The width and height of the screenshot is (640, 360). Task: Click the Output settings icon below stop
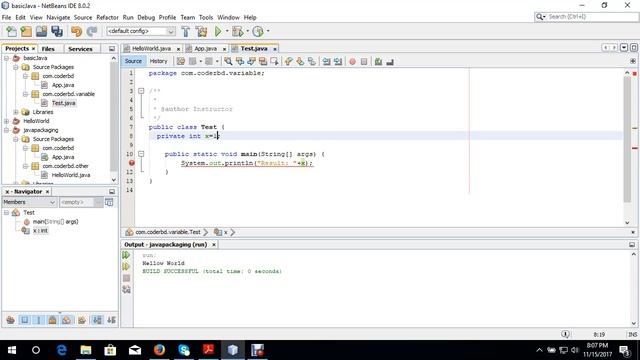click(126, 289)
